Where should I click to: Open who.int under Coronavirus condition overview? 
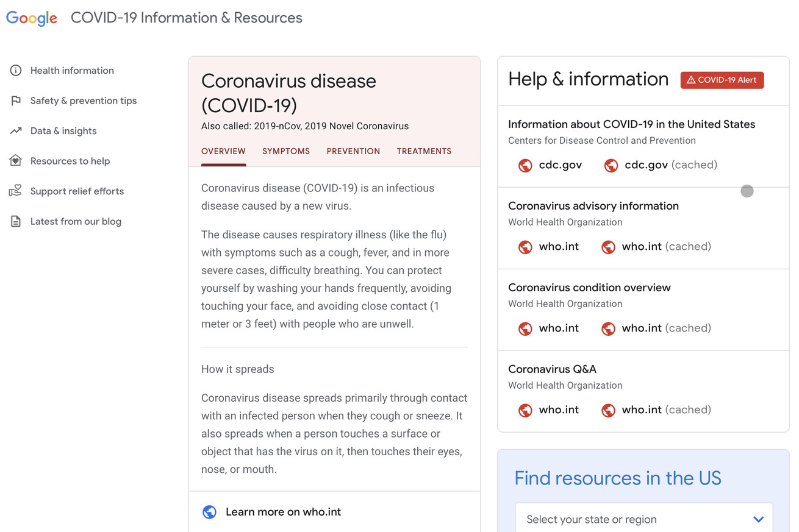pyautogui.click(x=559, y=328)
